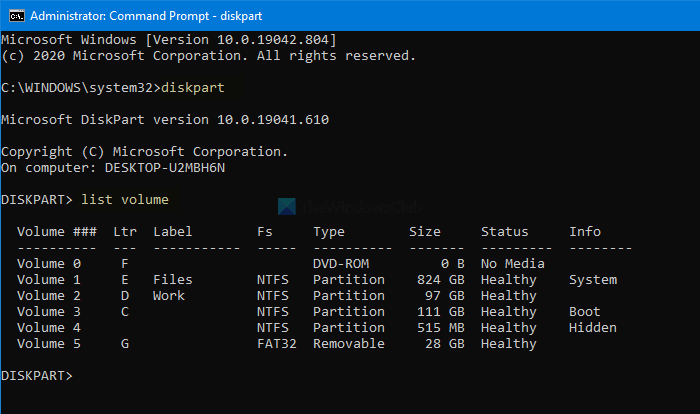
Task: Click 'Removable' type of Volume 5
Action: click(x=349, y=344)
